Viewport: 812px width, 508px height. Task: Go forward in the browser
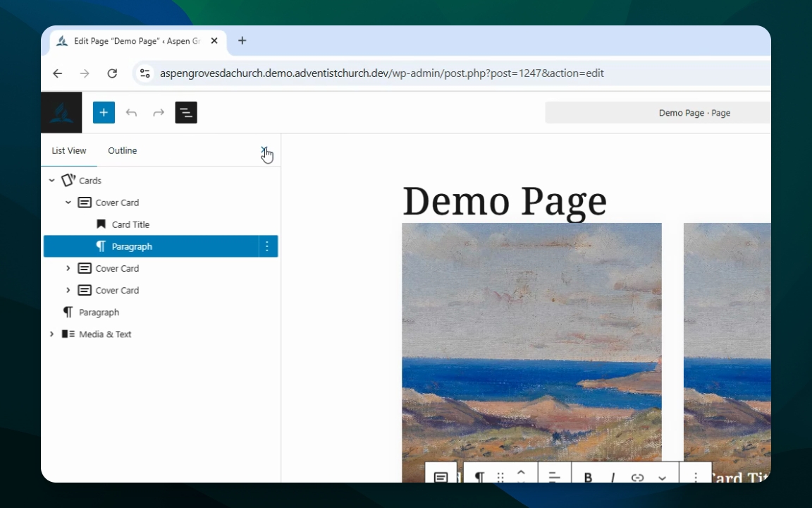(x=85, y=73)
